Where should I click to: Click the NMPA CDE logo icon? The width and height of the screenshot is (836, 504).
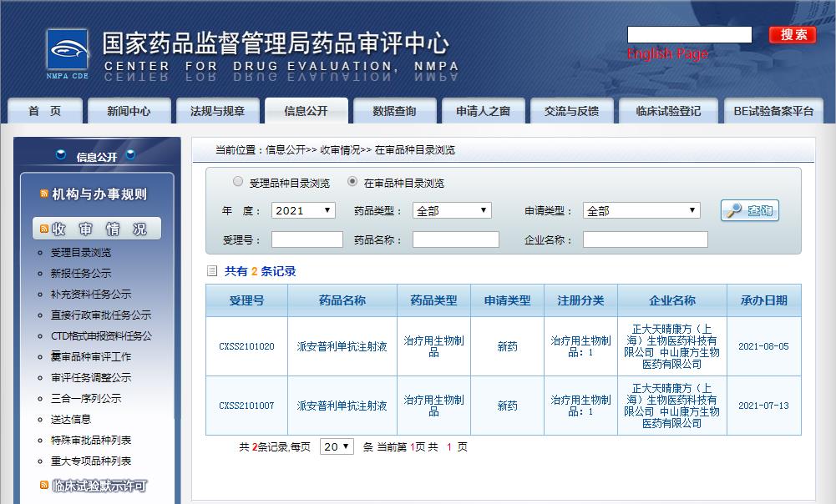[x=67, y=53]
